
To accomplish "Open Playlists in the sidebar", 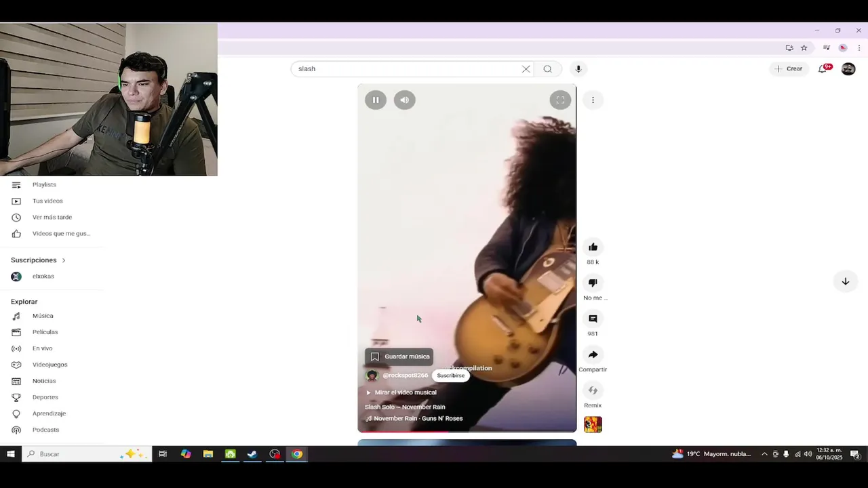I will [52, 184].
